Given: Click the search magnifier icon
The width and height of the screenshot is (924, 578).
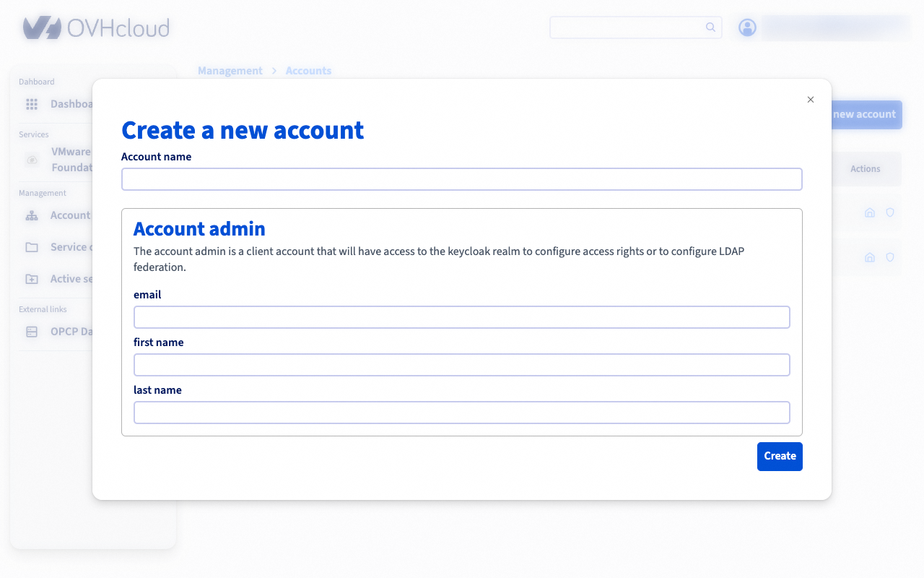Looking at the screenshot, I should click(x=710, y=27).
